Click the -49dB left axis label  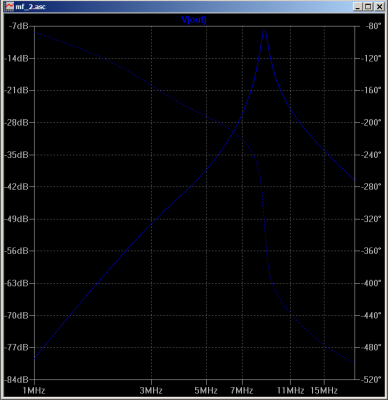17,219
